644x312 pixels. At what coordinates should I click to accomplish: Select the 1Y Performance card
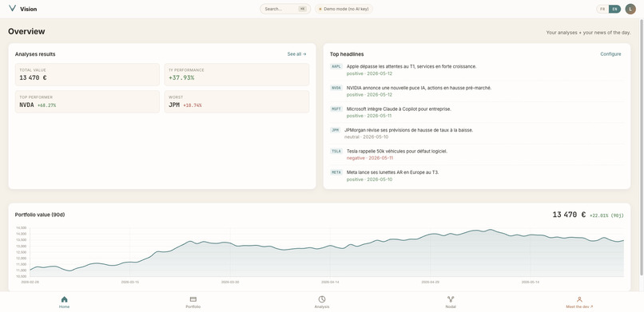coord(237,74)
